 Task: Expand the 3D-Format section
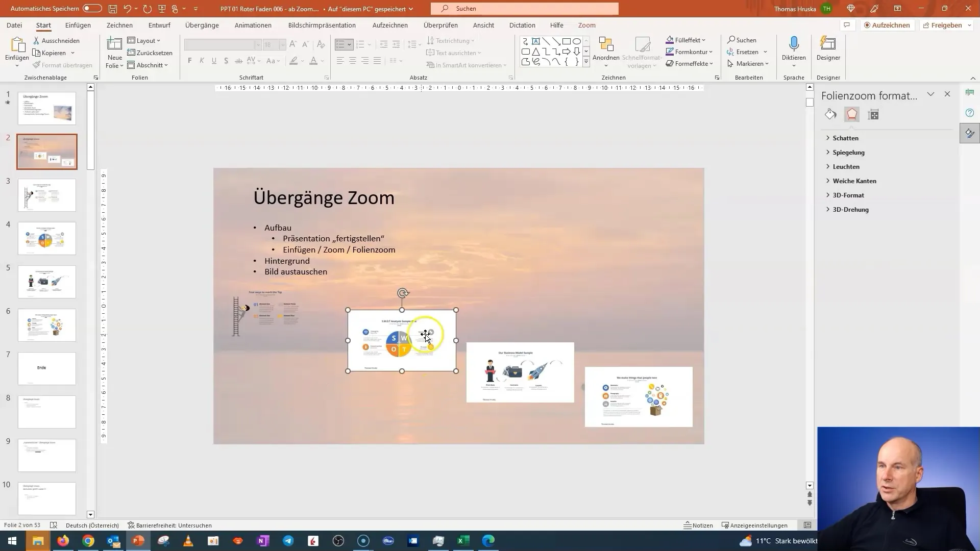(x=848, y=195)
